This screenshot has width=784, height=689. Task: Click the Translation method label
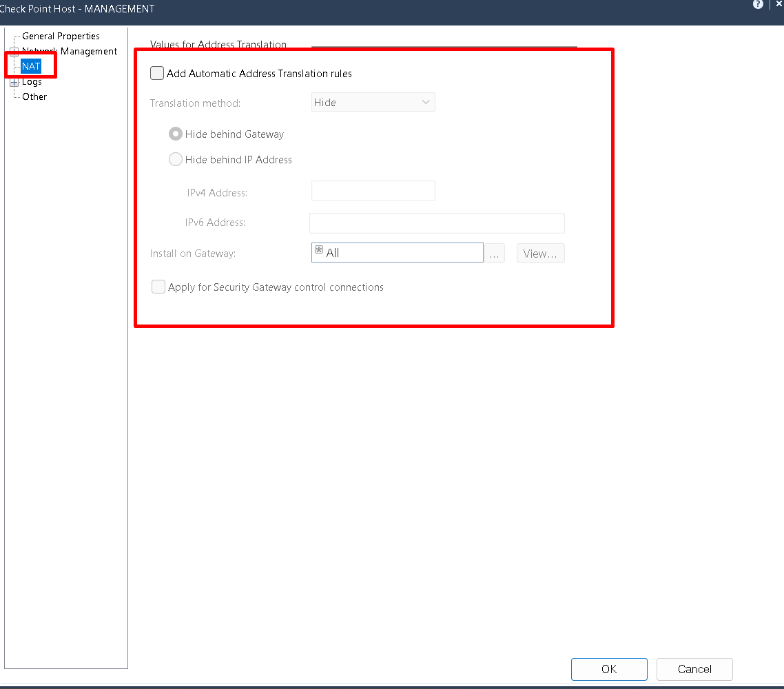pos(195,103)
